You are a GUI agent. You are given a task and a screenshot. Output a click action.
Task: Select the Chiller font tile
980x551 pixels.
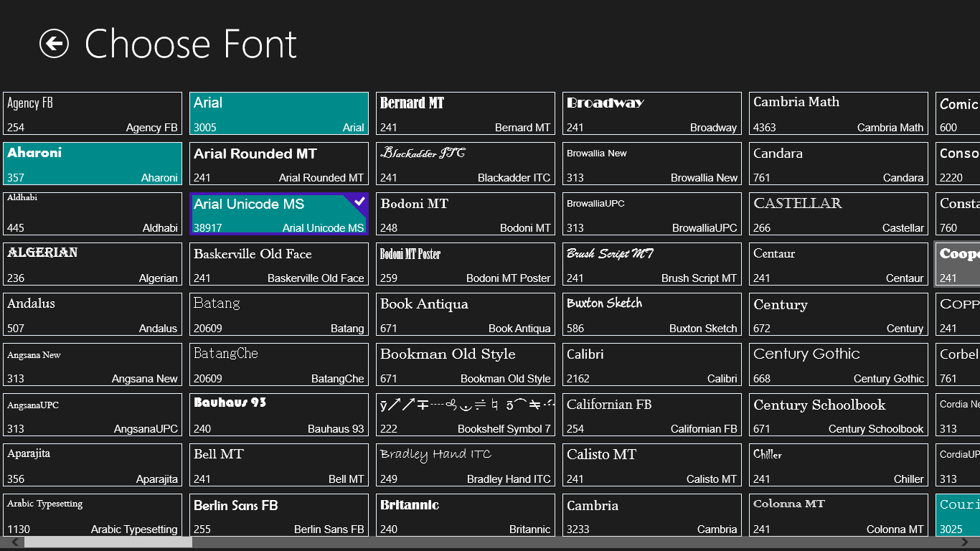[839, 465]
